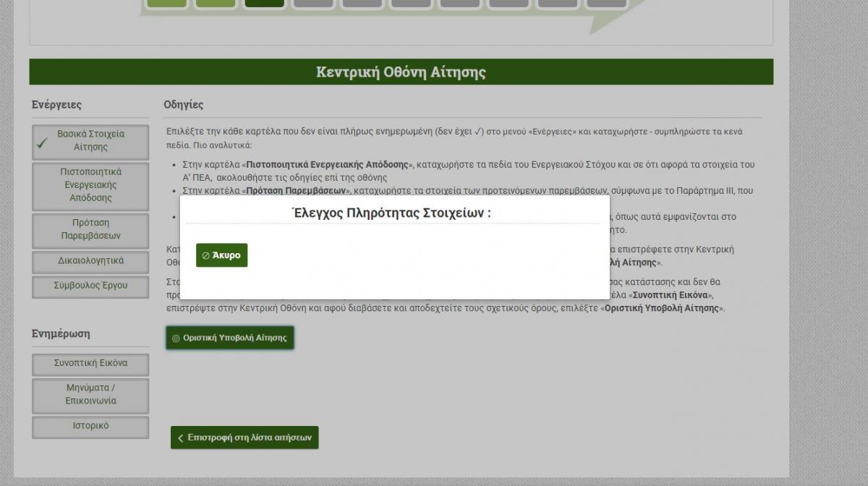Open the Βασικά Στοιχεία Αίτησης card

(90, 141)
